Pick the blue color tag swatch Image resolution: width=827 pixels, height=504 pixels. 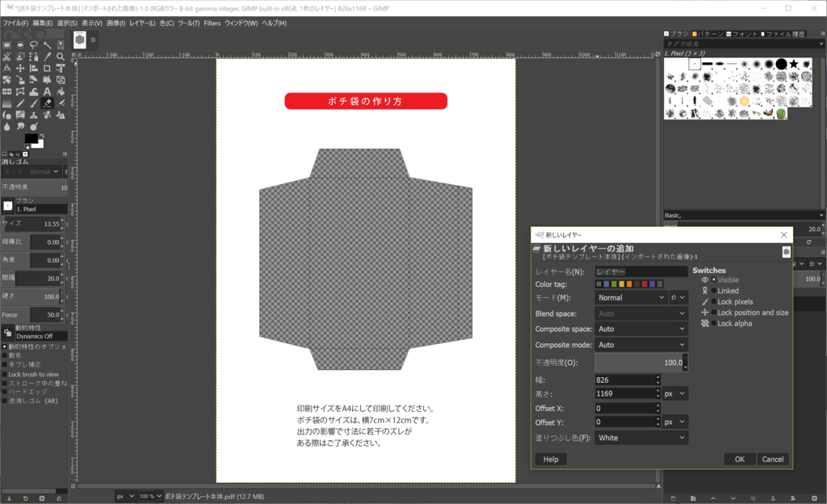pyautogui.click(x=606, y=285)
